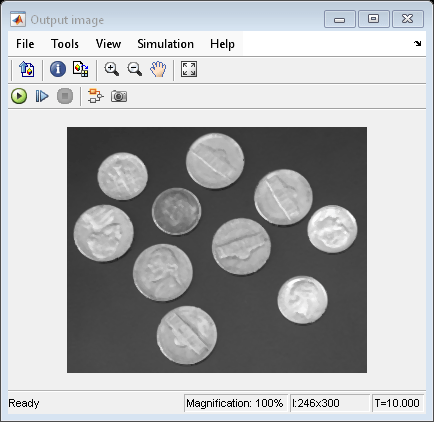
Task: Activate the Zoom In magnifier
Action: click(112, 69)
